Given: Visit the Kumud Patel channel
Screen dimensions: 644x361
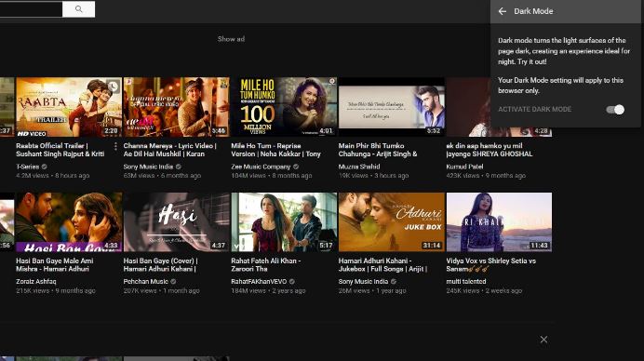Looking at the screenshot, I should coord(464,167).
